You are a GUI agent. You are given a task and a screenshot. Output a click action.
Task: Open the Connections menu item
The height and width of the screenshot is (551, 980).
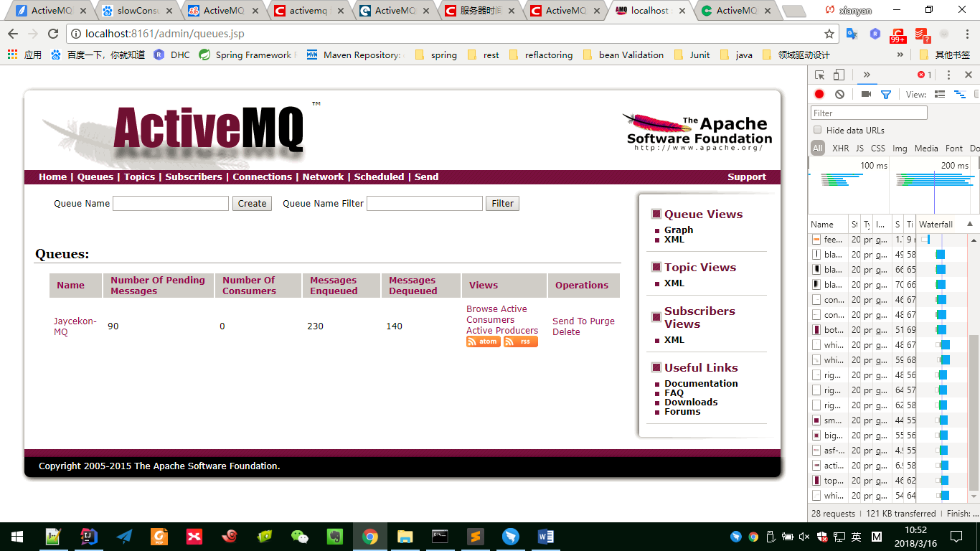262,176
